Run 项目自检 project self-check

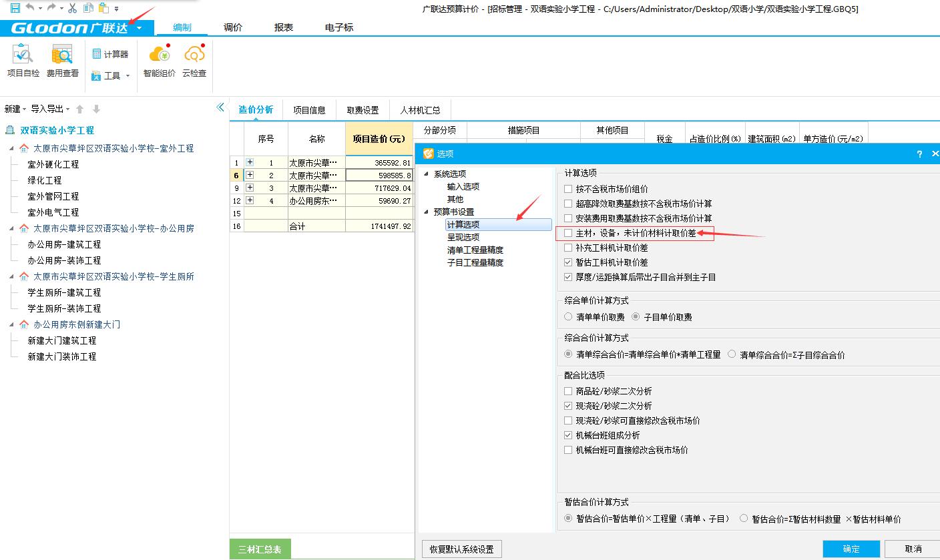(x=23, y=61)
